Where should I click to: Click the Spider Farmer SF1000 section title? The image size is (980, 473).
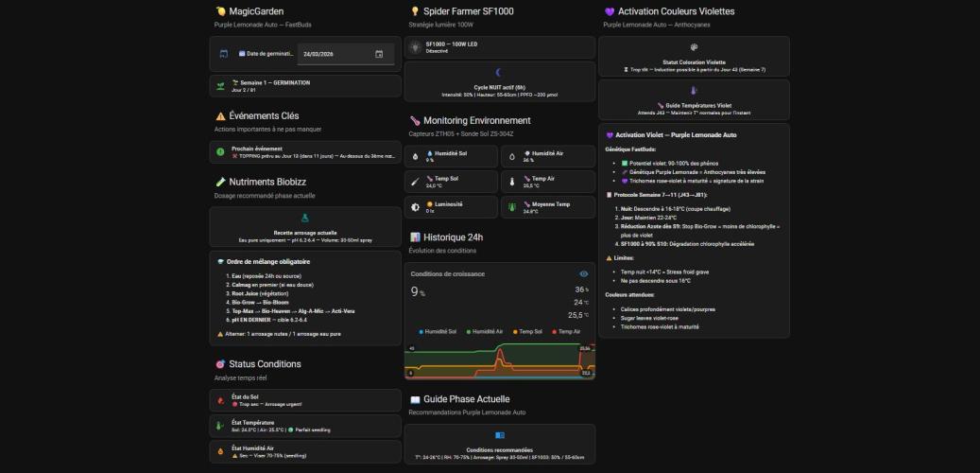[x=469, y=11]
